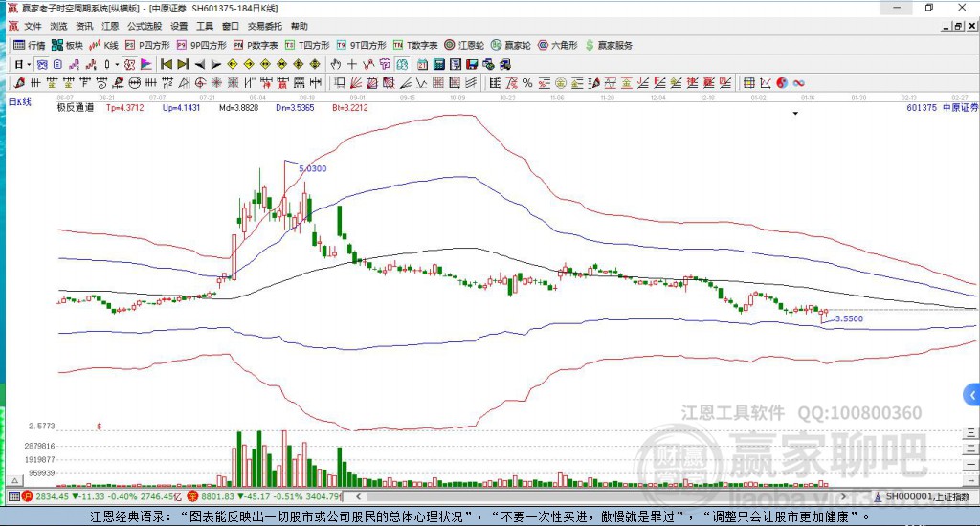Click the percent sign tool
This screenshot has height=526, width=980.
tap(527, 83)
